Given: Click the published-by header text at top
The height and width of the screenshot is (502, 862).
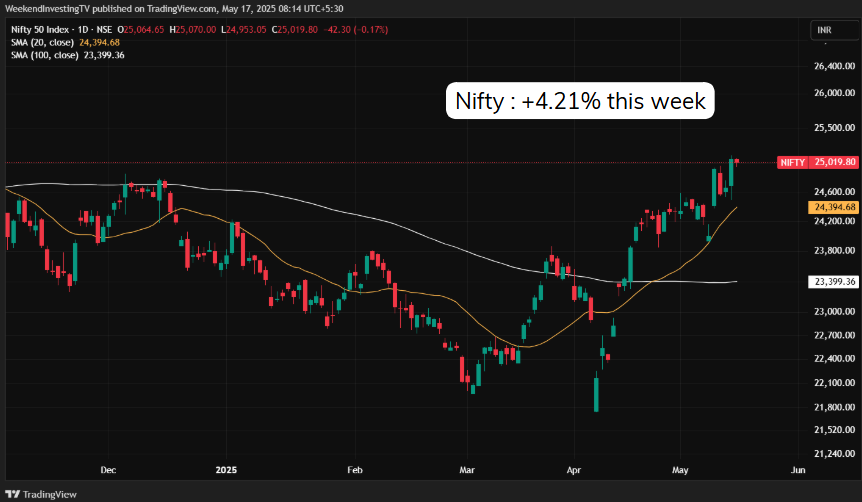Looking at the screenshot, I should point(174,9).
